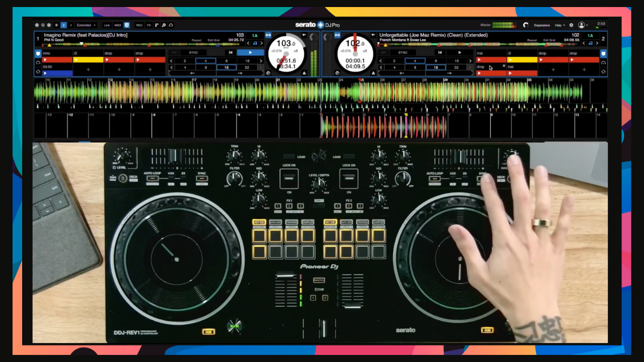This screenshot has width=644, height=362.
Task: Jump to previous track on deck 2
Action: [440, 52]
